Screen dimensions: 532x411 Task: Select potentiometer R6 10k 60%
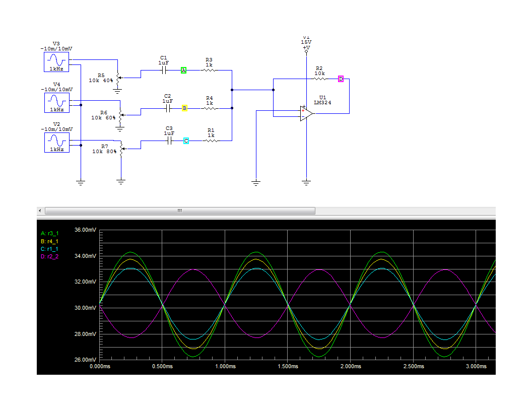(121, 115)
